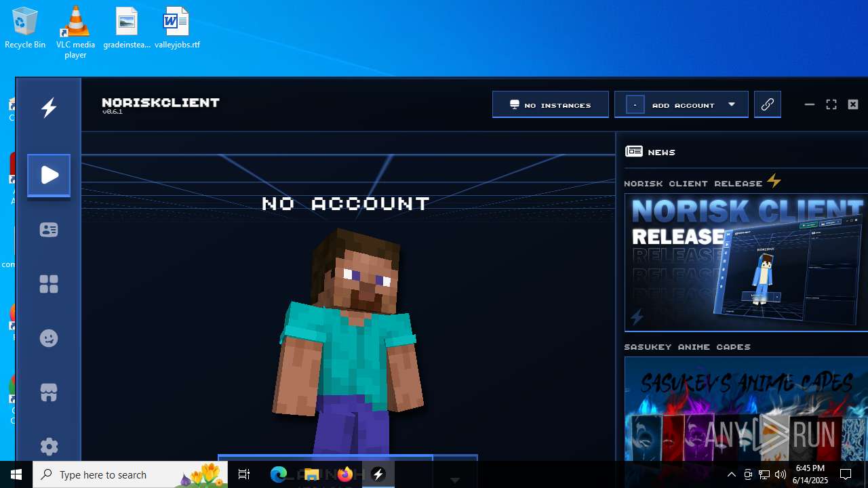Show hidden system tray icons
The width and height of the screenshot is (868, 488).
tap(731, 474)
